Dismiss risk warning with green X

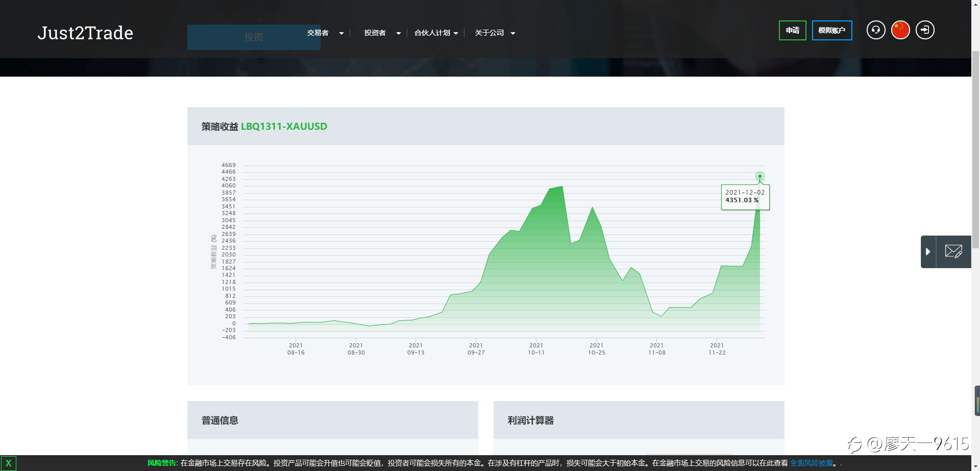[8, 463]
